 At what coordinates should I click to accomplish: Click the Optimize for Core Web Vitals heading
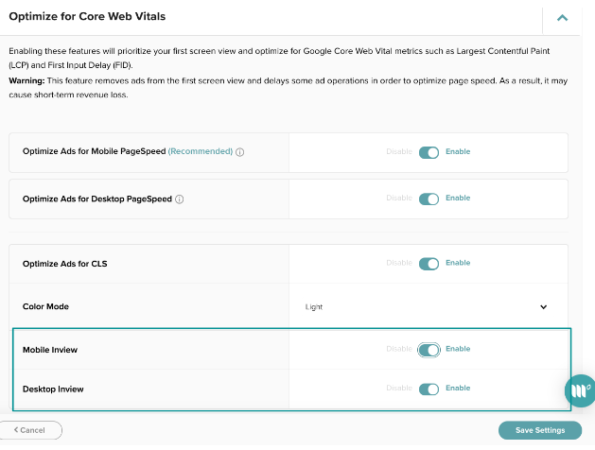click(87, 16)
